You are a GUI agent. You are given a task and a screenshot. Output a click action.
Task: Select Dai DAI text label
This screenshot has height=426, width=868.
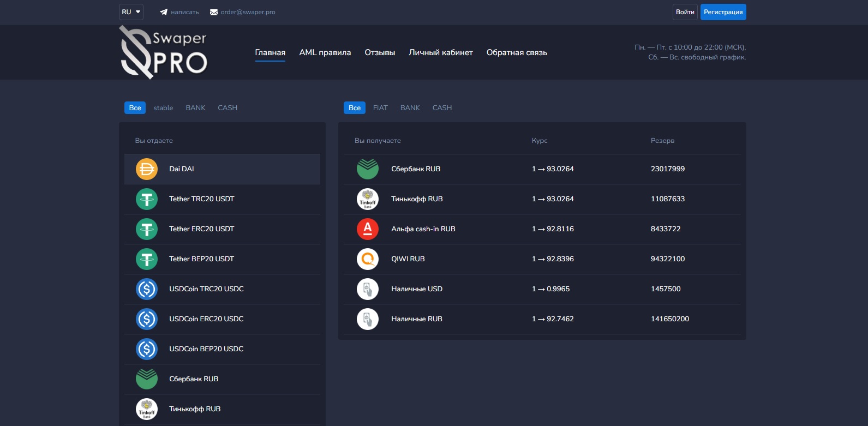pyautogui.click(x=182, y=169)
